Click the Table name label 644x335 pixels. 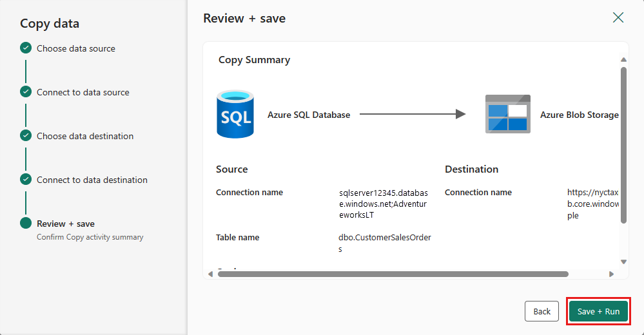click(x=237, y=237)
